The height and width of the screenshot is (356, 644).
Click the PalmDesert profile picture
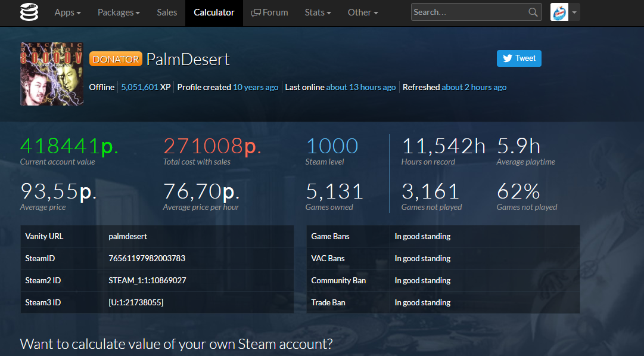pyautogui.click(x=52, y=74)
